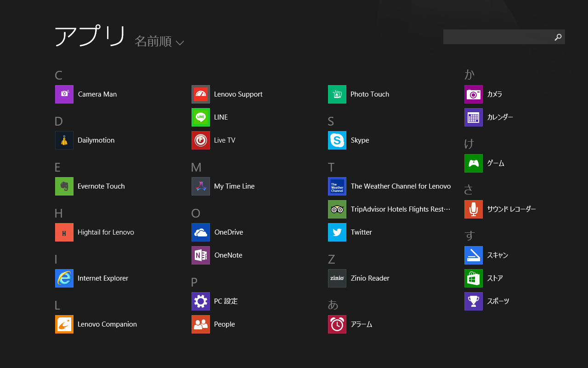Launch the ゲーム controller icon

[x=474, y=163]
